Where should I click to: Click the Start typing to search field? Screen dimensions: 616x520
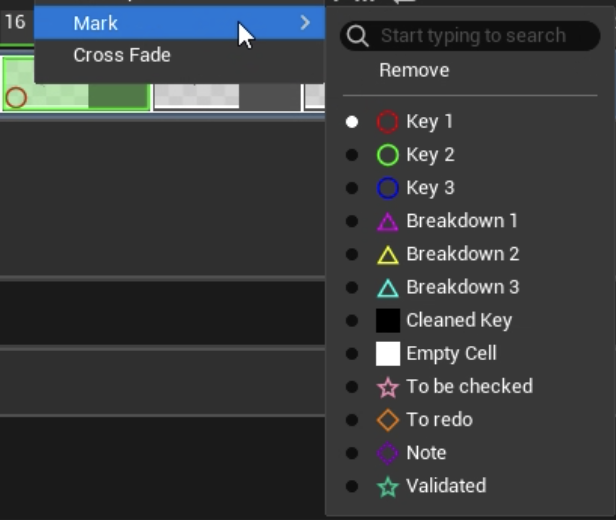click(x=473, y=36)
